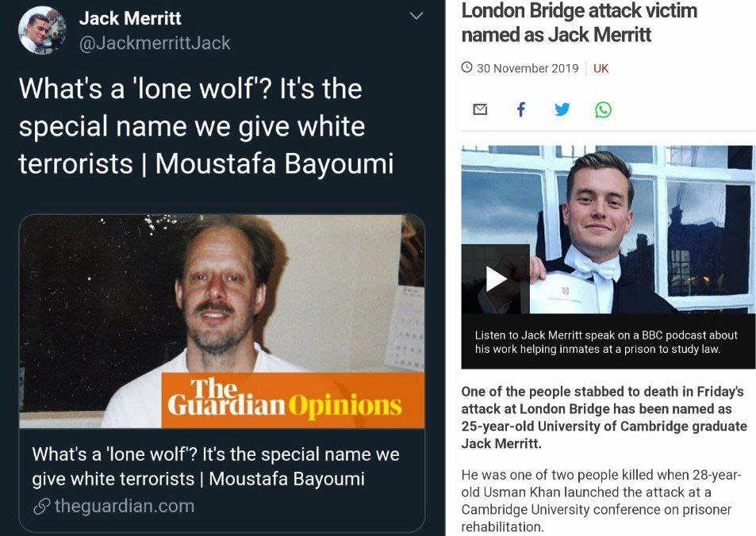
Task: Open the link card headline text
Action: click(x=216, y=466)
